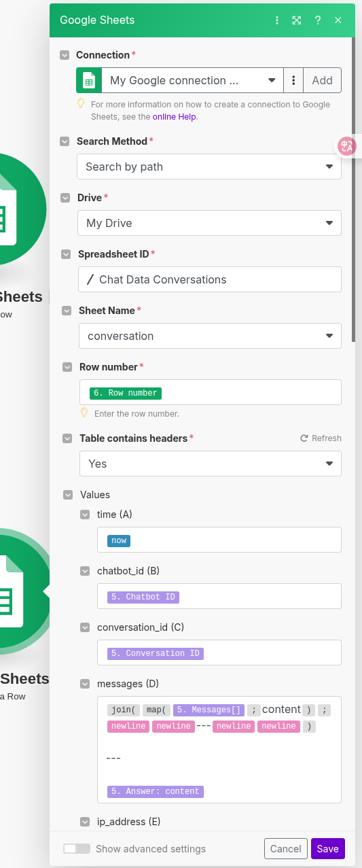This screenshot has width=362, height=868.
Task: Click the lightbulb hint icon under Connection
Action: pos(82,104)
